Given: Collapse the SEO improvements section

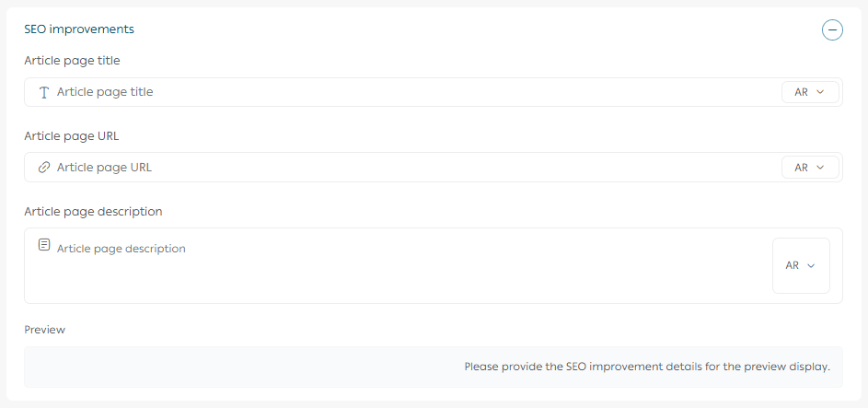Looking at the screenshot, I should pos(832,30).
